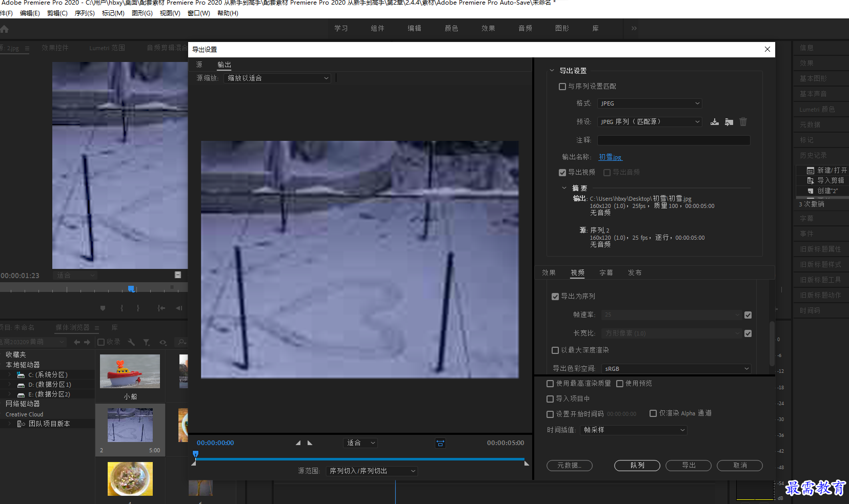Open the preview zoom fit dropdown
The height and width of the screenshot is (504, 849).
click(x=360, y=443)
